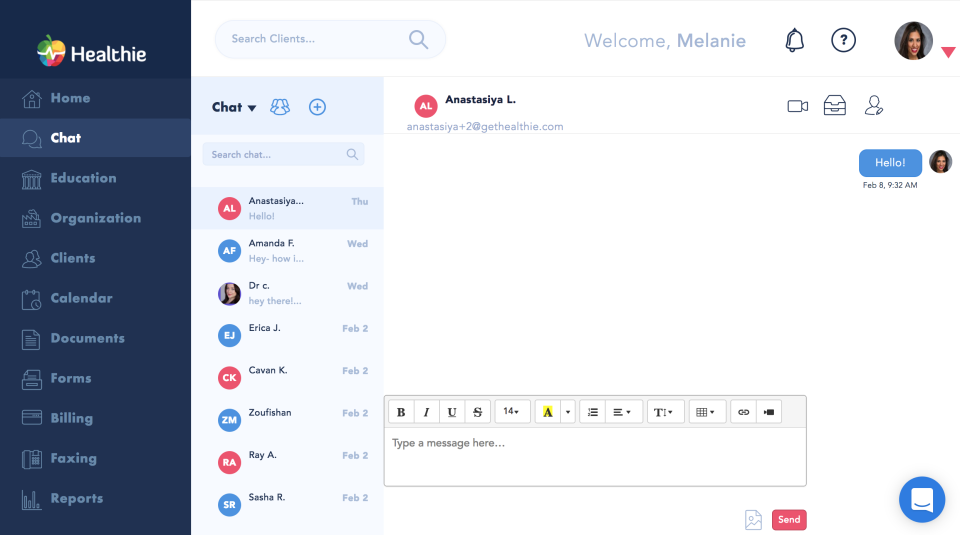Open the Zoufishan conversation

click(287, 420)
